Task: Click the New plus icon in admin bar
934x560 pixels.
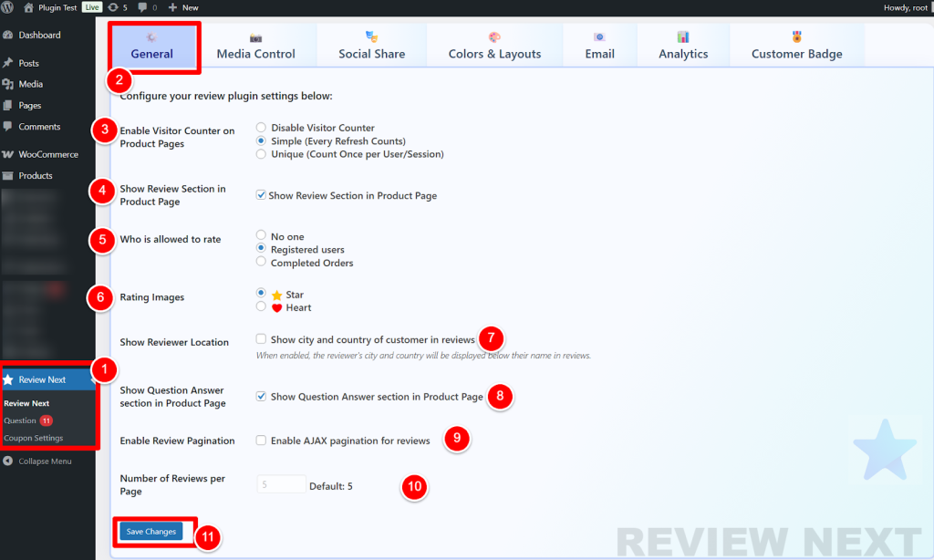Action: click(173, 7)
